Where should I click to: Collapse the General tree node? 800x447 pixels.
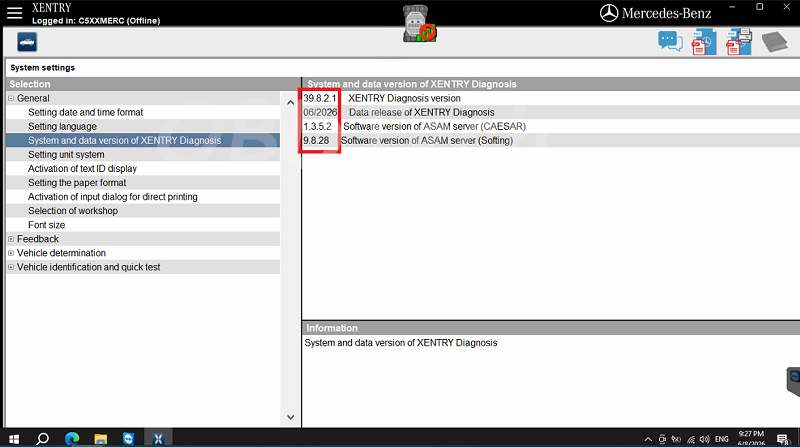11,98
